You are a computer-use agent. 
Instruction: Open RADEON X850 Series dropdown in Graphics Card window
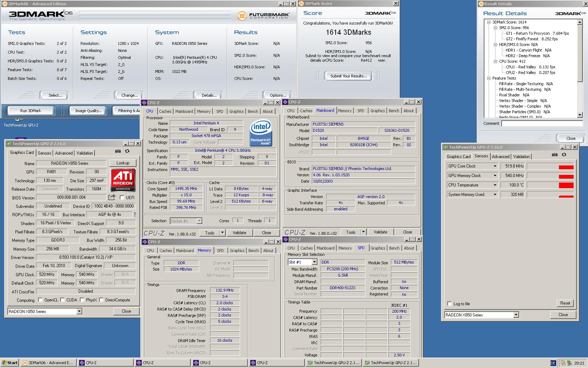[x=79, y=311]
